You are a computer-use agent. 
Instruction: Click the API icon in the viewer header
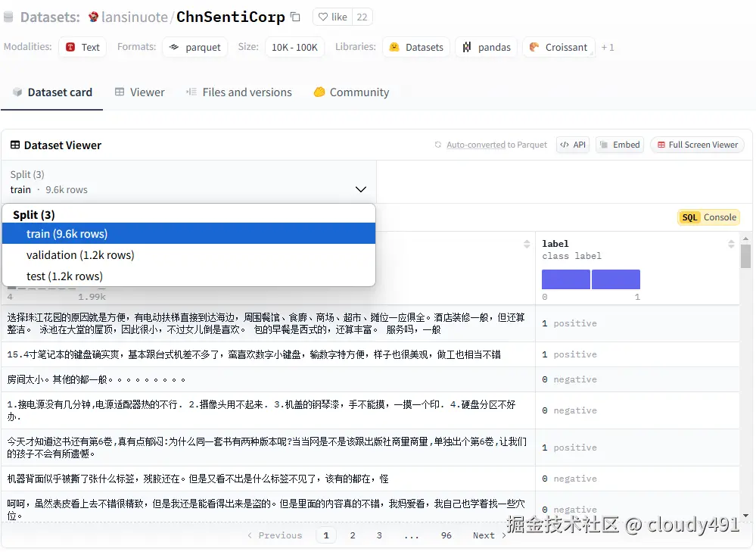click(x=572, y=144)
